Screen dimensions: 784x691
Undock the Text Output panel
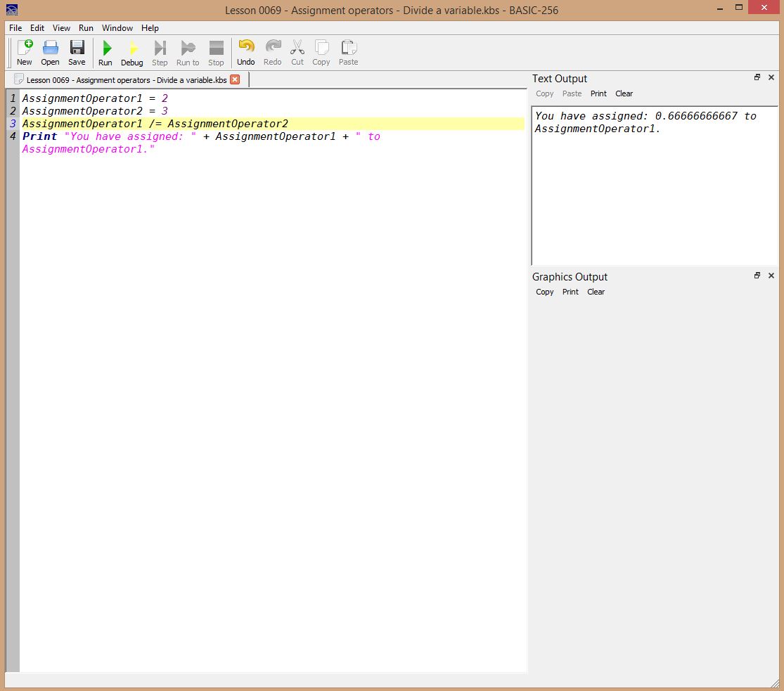tap(757, 77)
